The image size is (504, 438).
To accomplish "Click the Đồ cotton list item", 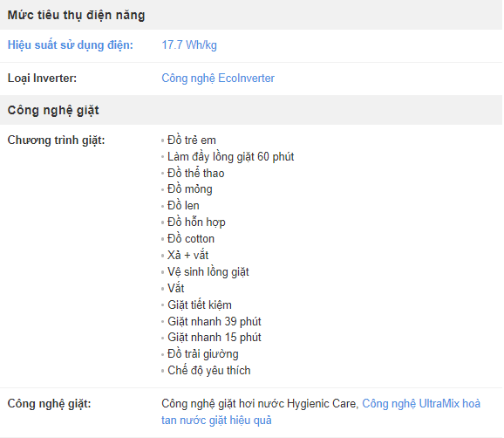I will click(191, 238).
